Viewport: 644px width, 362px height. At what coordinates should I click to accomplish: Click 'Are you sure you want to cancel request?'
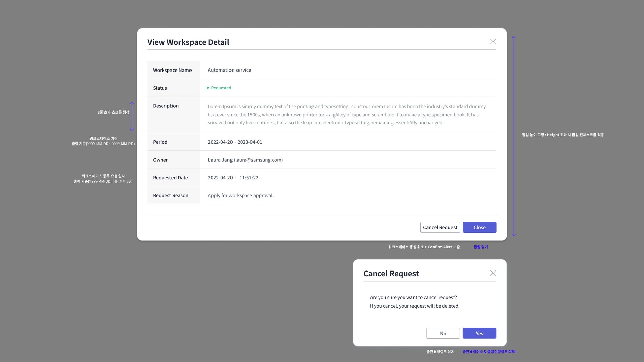click(x=413, y=297)
